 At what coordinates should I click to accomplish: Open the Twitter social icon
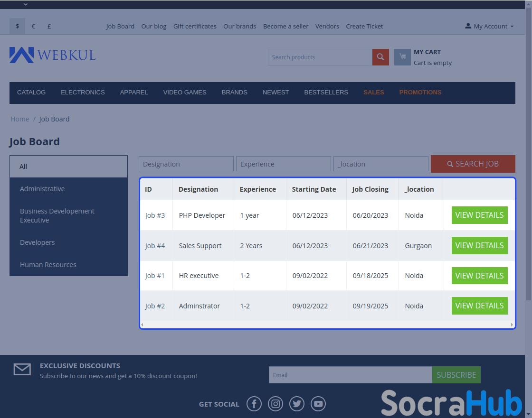click(297, 404)
